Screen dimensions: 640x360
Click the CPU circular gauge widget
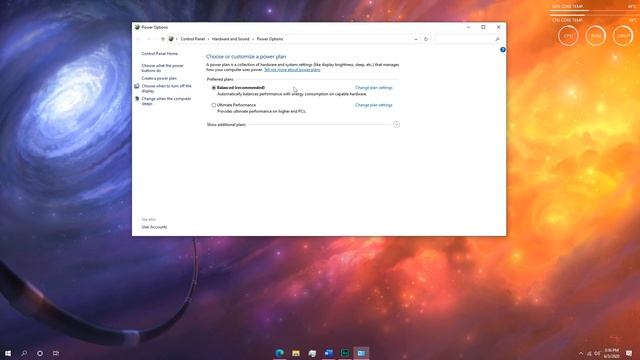pos(568,36)
